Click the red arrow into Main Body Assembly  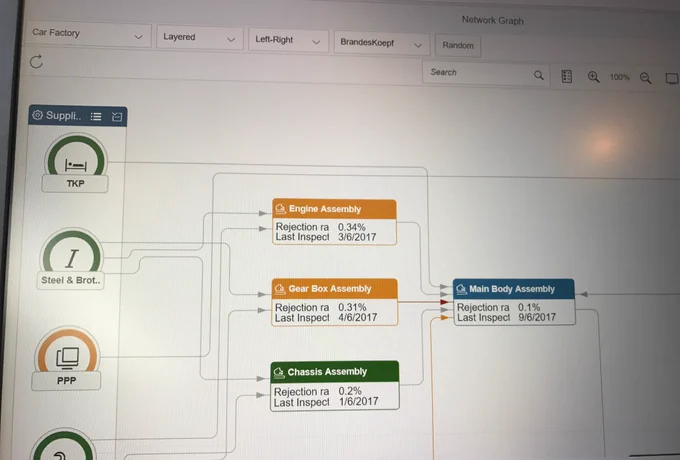click(x=445, y=302)
